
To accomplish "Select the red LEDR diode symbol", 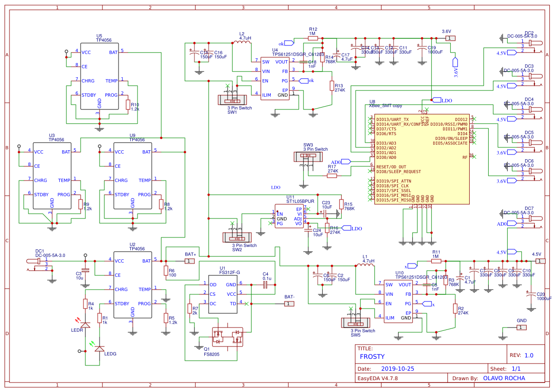I will [x=85, y=325].
